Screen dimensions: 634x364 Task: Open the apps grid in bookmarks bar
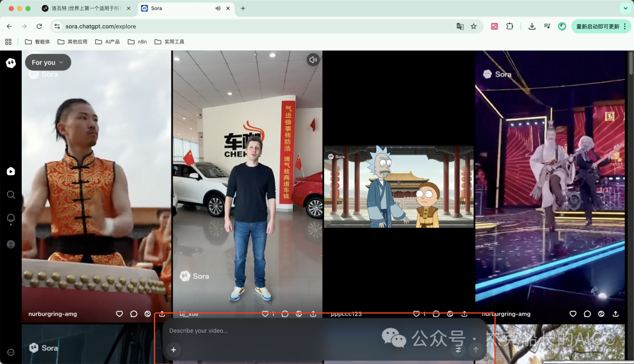pyautogui.click(x=8, y=42)
